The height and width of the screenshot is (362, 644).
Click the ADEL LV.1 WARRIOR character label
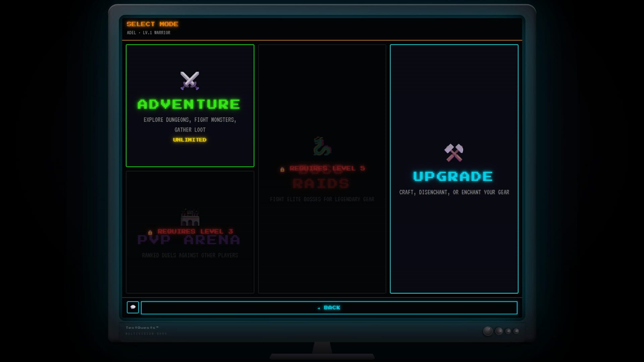point(148,33)
